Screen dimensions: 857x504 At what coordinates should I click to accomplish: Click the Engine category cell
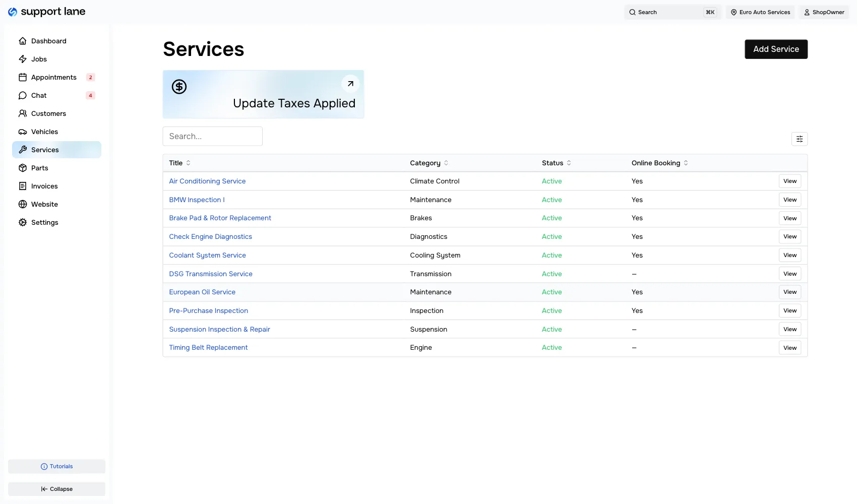tap(421, 347)
